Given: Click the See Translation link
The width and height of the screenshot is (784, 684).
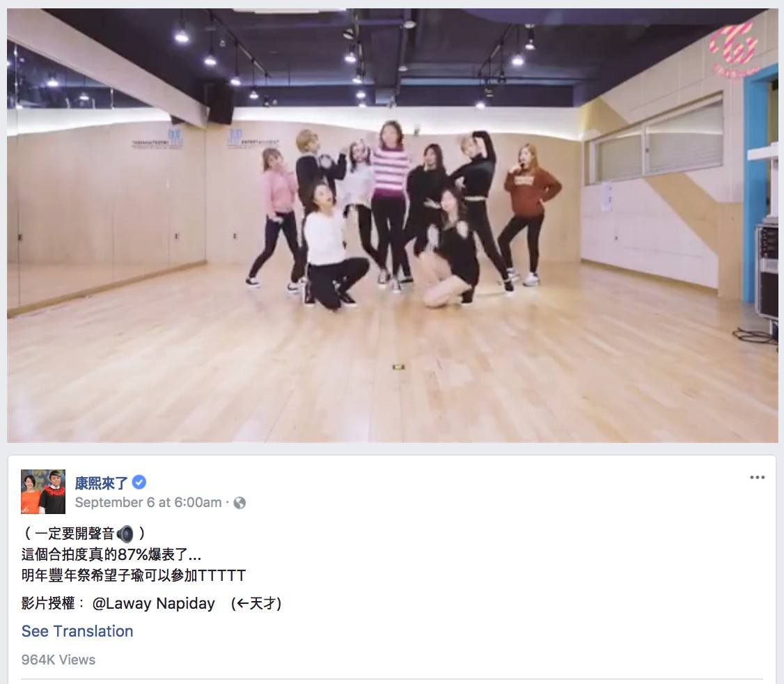Looking at the screenshot, I should coord(77,631).
